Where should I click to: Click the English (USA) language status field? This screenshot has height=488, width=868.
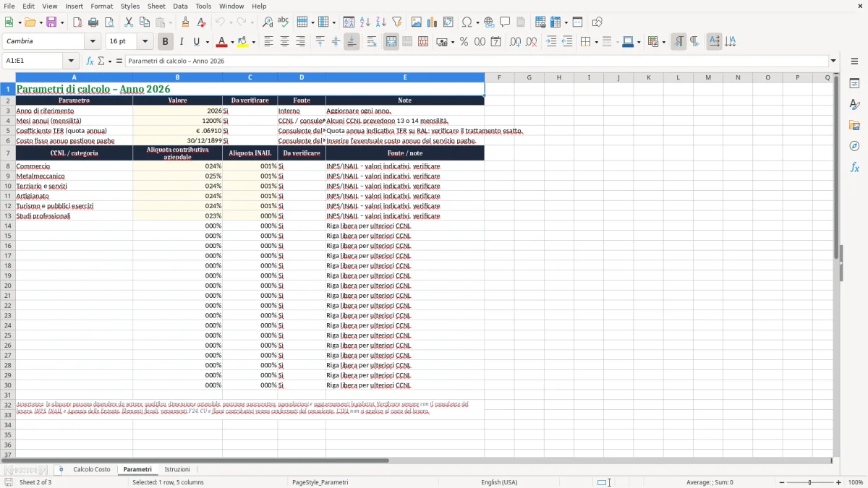(x=499, y=482)
